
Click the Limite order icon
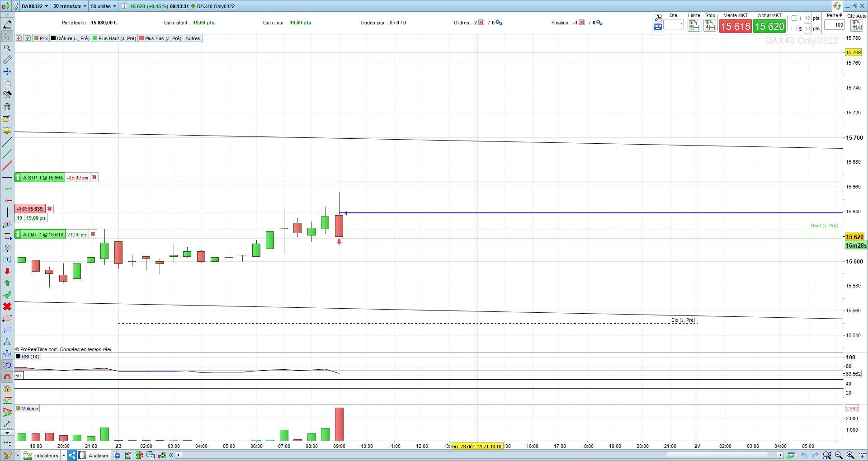coord(694,26)
